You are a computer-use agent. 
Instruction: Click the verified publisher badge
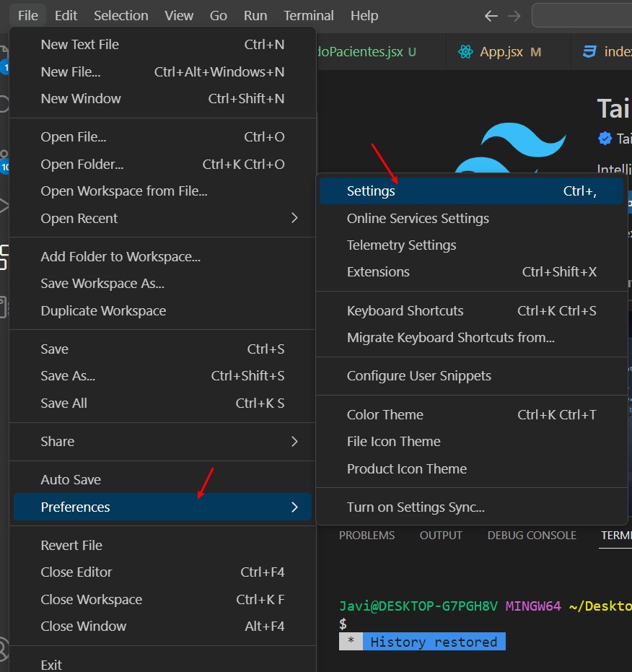(x=604, y=138)
